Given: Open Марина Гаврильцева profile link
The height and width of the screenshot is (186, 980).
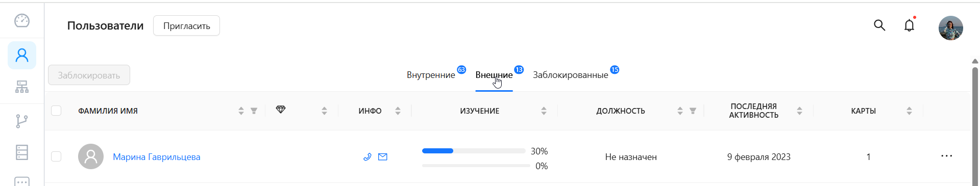Looking at the screenshot, I should (157, 157).
